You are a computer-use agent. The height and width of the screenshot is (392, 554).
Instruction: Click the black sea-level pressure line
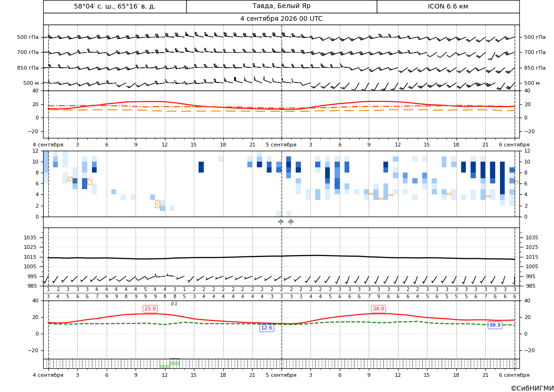click(x=281, y=256)
